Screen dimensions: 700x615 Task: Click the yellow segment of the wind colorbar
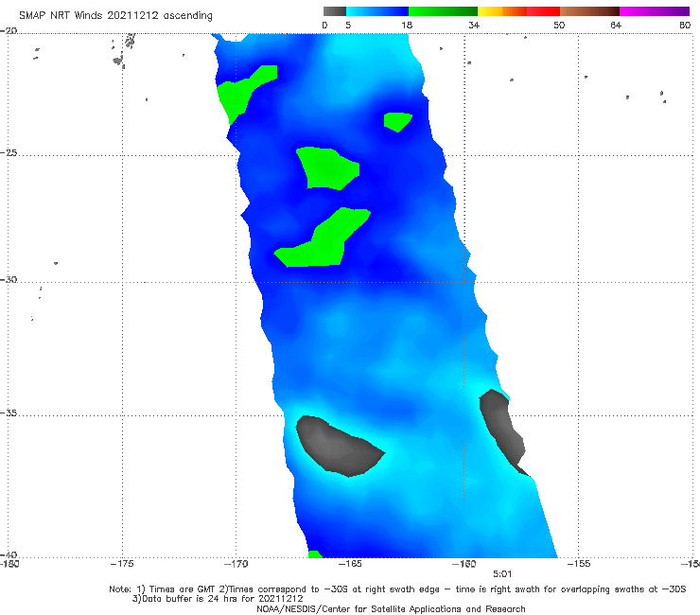[490, 11]
